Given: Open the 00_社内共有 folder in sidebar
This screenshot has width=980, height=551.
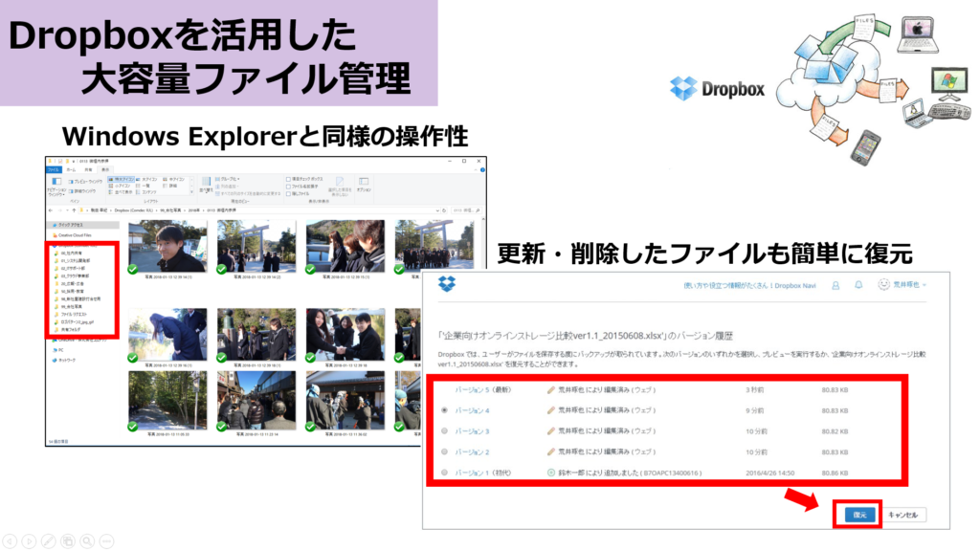Looking at the screenshot, I should pos(71,253).
